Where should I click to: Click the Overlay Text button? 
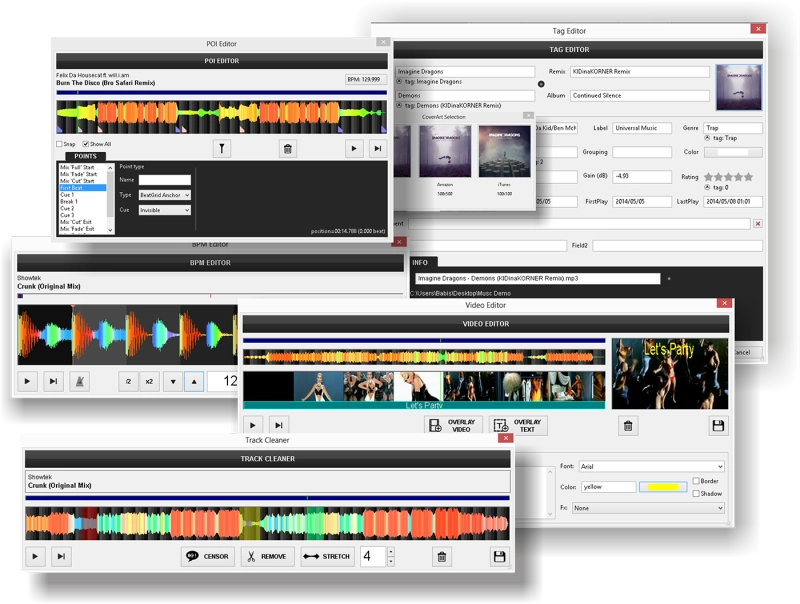(x=518, y=425)
